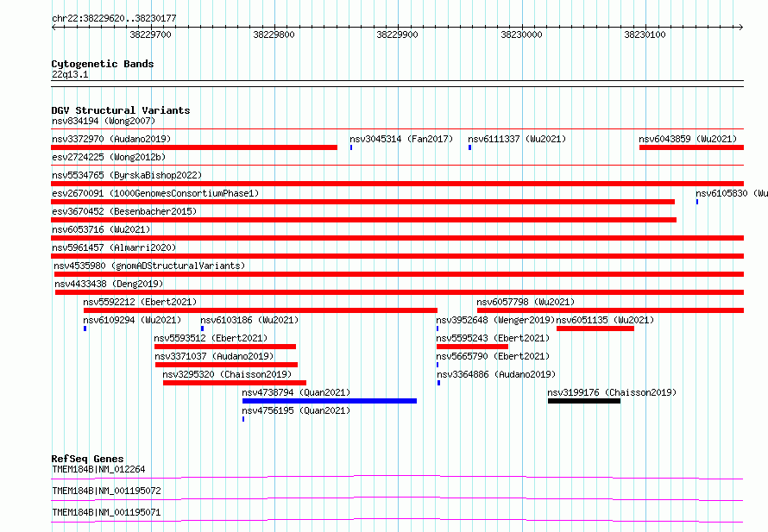This screenshot has height=532, width=768.
Task: Open nsv5593512 (Ebert2021) variant
Action: coord(211,338)
